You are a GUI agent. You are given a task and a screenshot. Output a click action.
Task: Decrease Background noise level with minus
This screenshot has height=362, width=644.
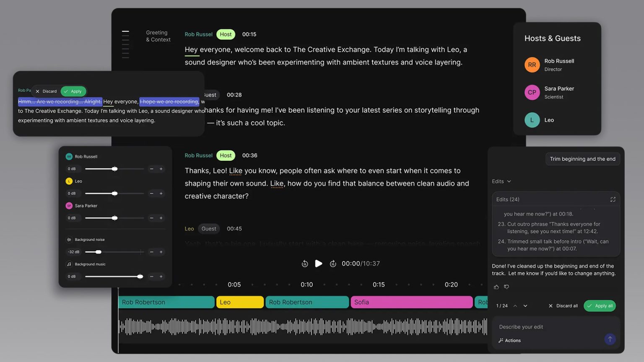pos(151,252)
